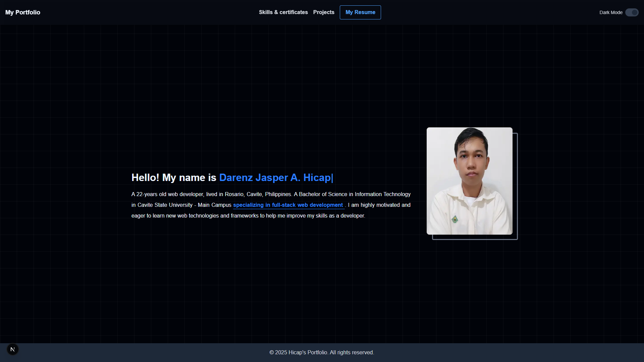Viewport: 644px width, 362px height.
Task: Click the last bio line about frameworks
Action: coord(248,216)
